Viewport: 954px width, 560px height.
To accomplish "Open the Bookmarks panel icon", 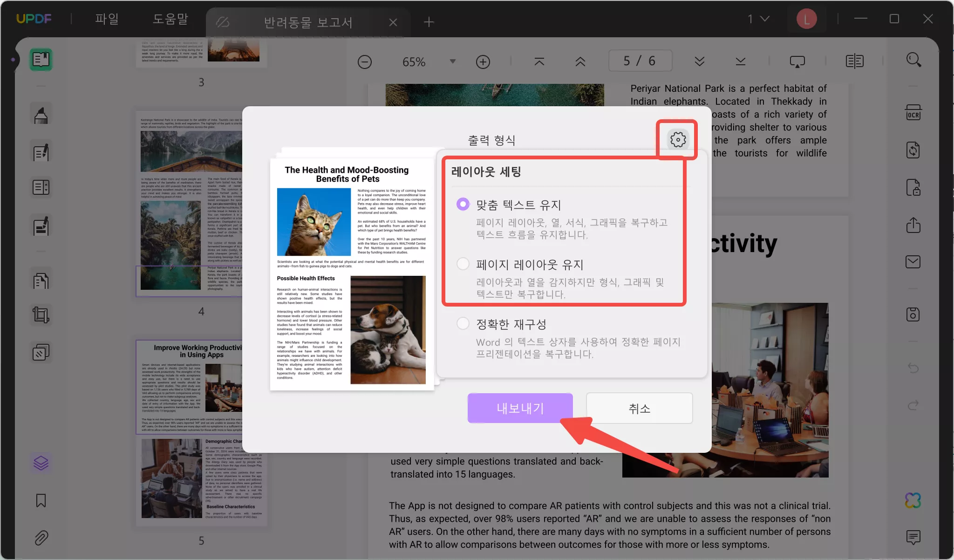I will click(41, 501).
